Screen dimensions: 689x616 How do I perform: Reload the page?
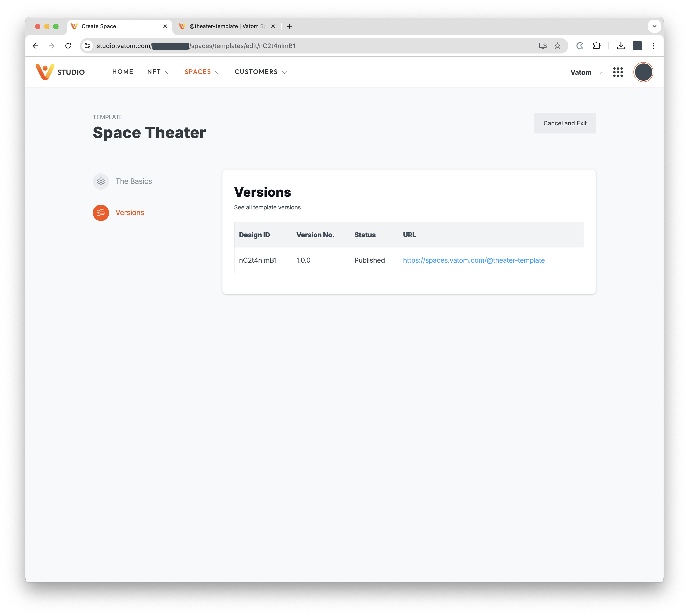(x=68, y=46)
